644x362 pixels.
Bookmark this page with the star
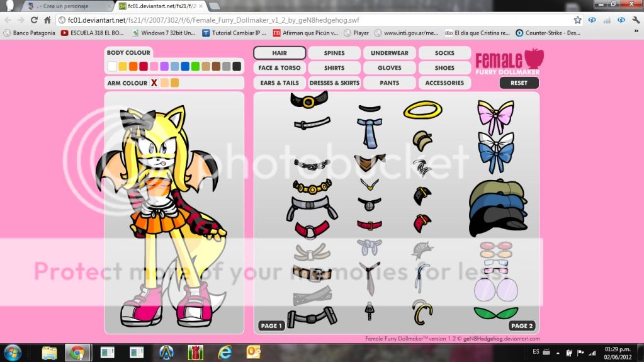pyautogui.click(x=577, y=20)
